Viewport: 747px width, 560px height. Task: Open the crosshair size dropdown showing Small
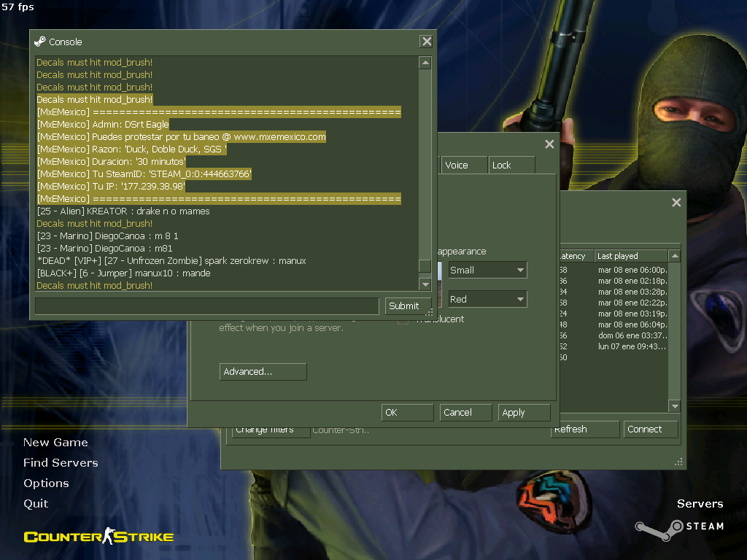488,270
